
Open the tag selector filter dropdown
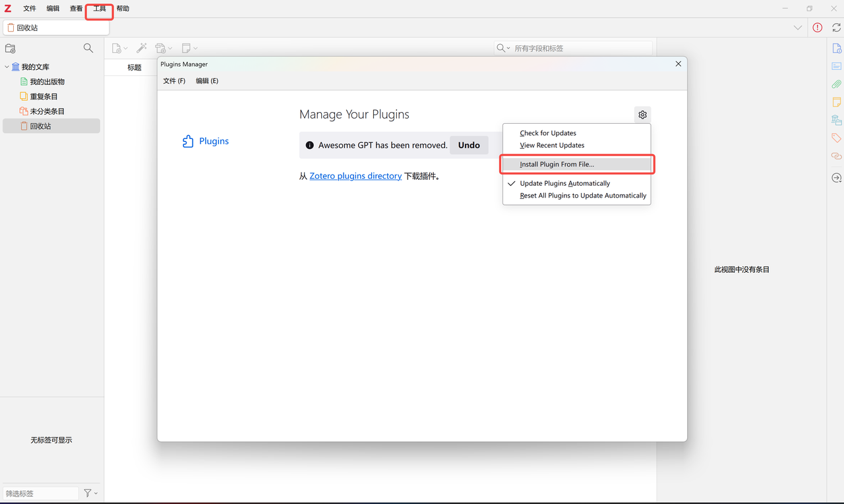tap(91, 493)
